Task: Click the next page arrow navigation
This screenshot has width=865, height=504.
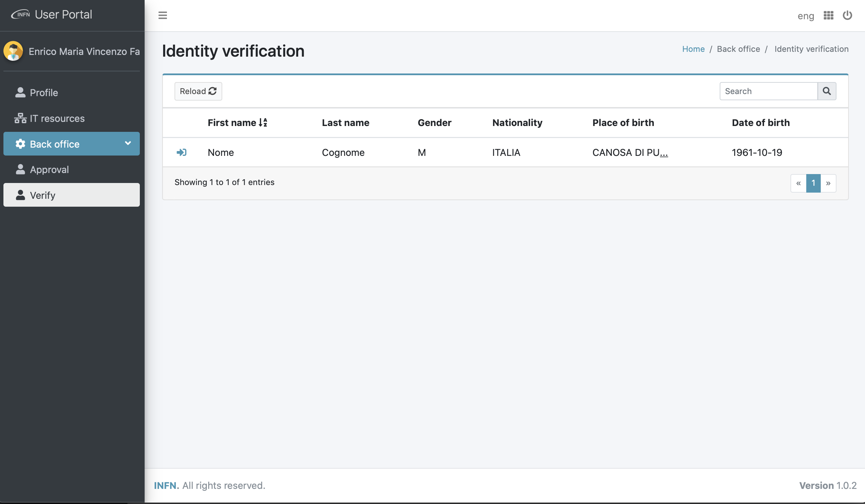Action: 828,182
